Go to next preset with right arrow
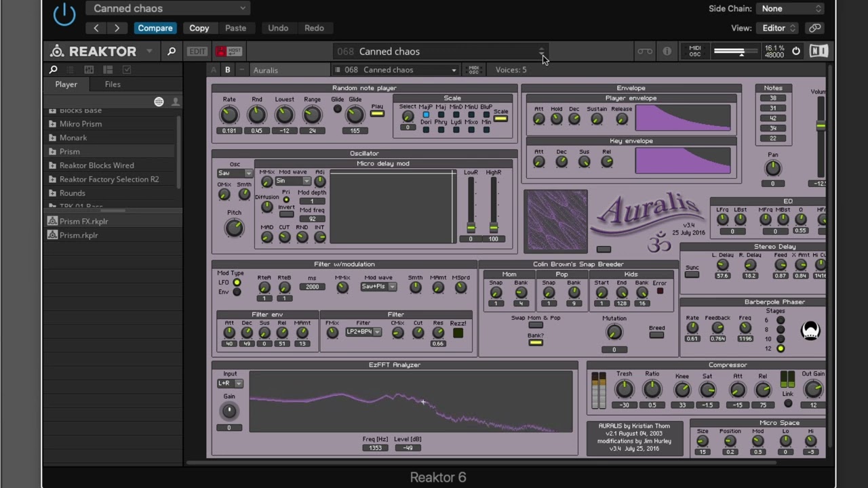This screenshot has height=488, width=868. click(117, 28)
